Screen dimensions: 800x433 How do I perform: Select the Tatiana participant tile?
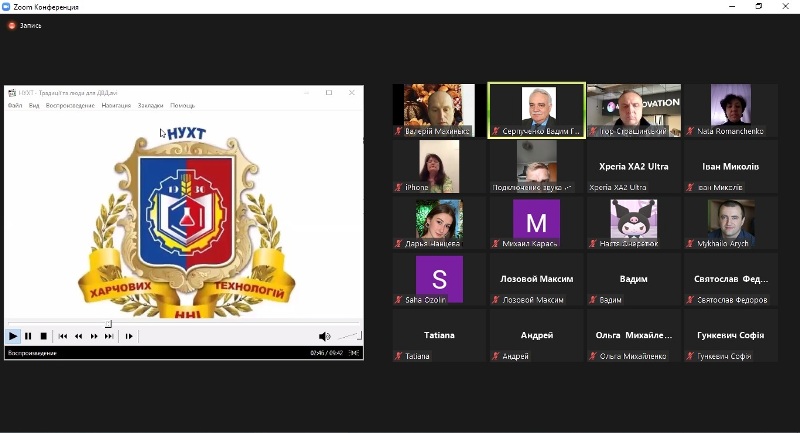click(x=439, y=336)
